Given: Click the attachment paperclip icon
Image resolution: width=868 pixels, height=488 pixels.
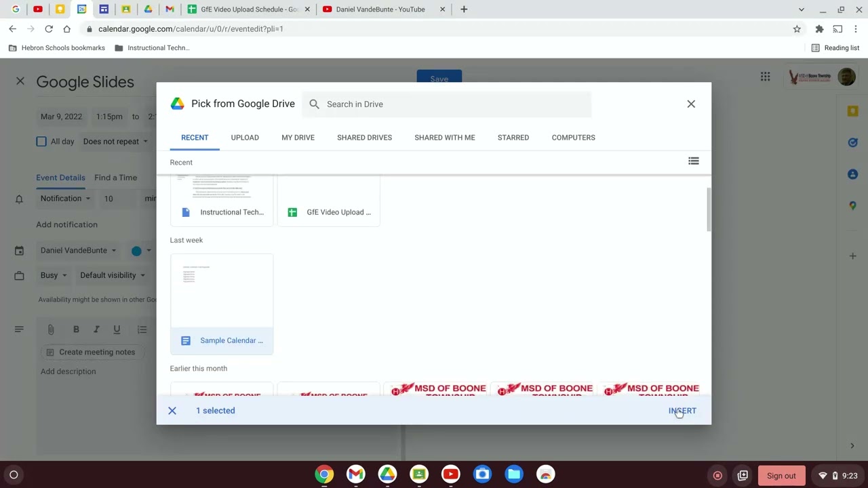Looking at the screenshot, I should tap(51, 329).
